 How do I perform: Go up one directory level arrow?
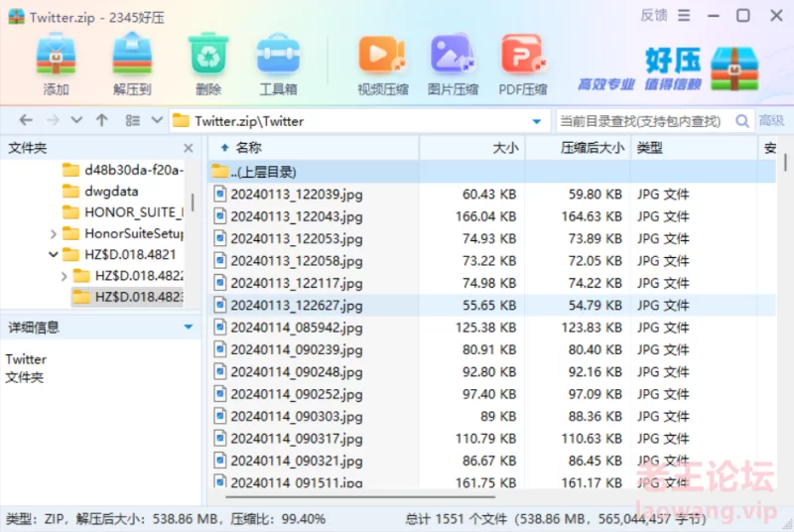tap(102, 120)
